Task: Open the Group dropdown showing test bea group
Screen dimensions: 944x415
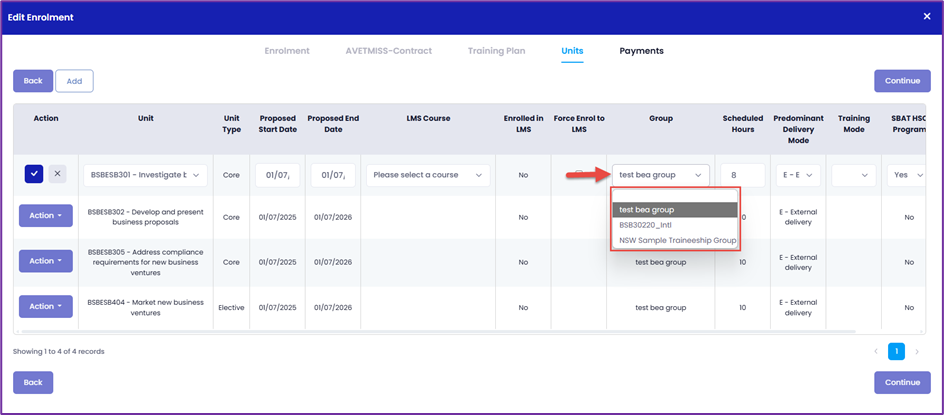Action: coord(660,175)
